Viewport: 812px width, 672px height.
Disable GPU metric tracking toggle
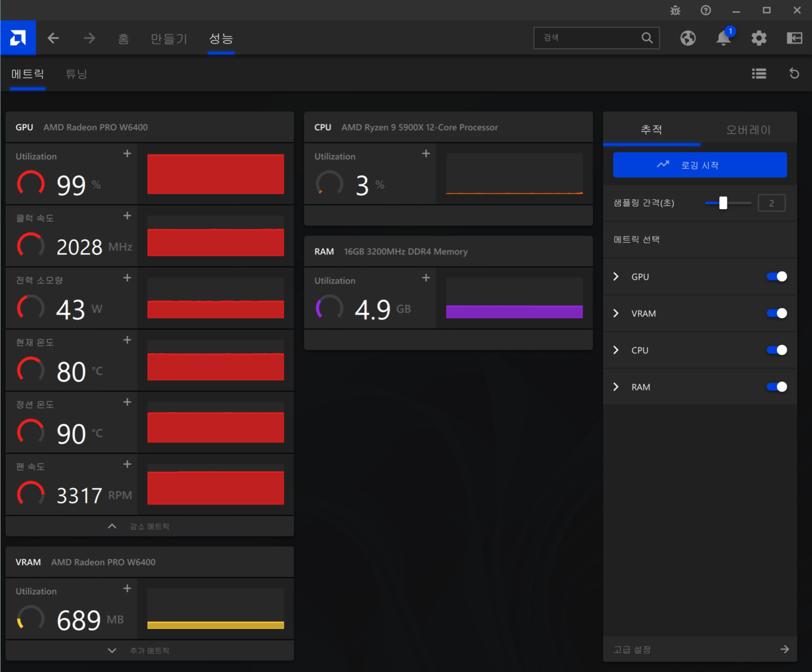tap(776, 276)
